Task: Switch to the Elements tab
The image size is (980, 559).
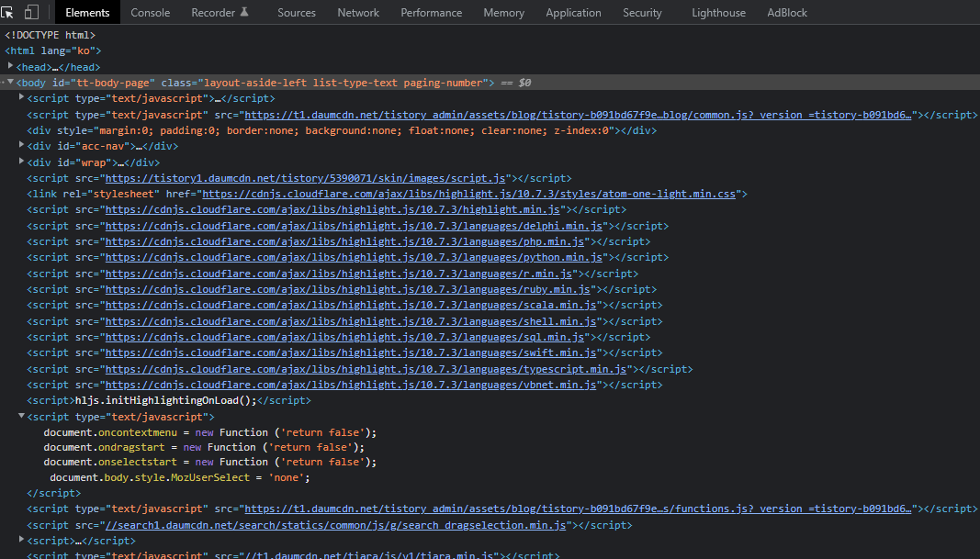Action: tap(87, 13)
